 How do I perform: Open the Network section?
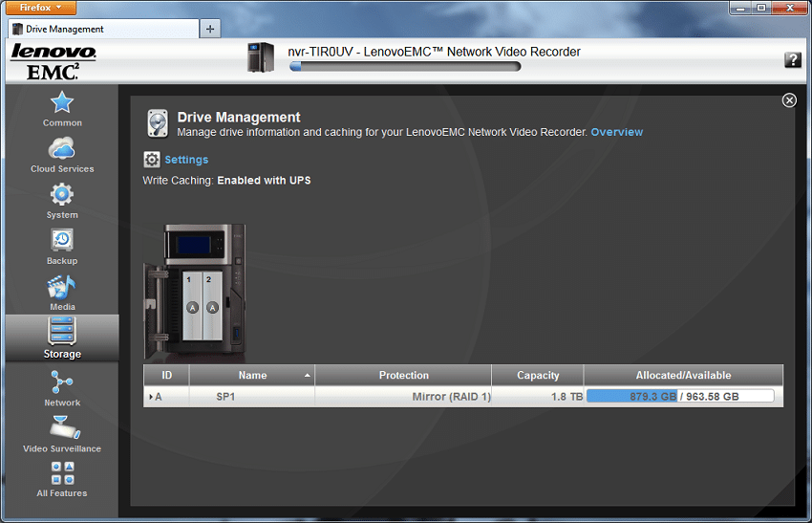click(62, 388)
